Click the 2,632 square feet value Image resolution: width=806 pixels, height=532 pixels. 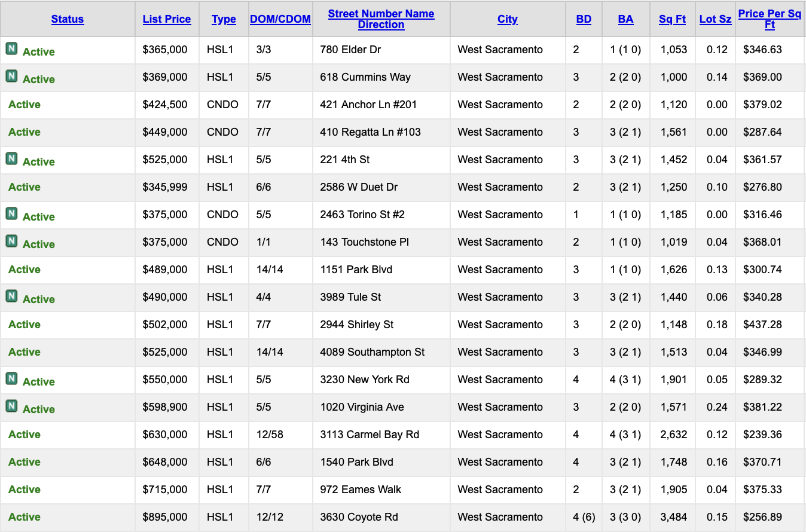coord(674,435)
